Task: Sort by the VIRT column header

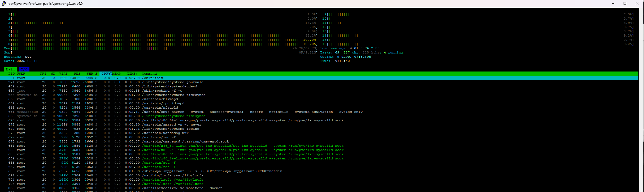Action: click(x=63, y=74)
